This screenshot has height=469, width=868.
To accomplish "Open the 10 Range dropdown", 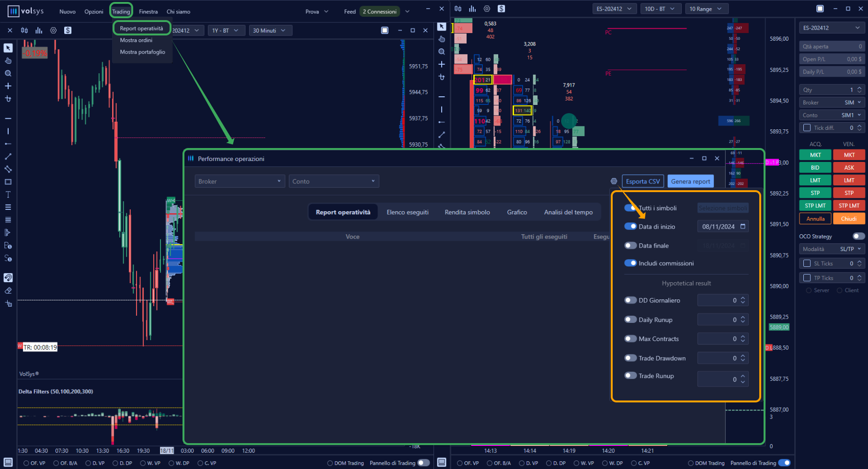I will [706, 9].
